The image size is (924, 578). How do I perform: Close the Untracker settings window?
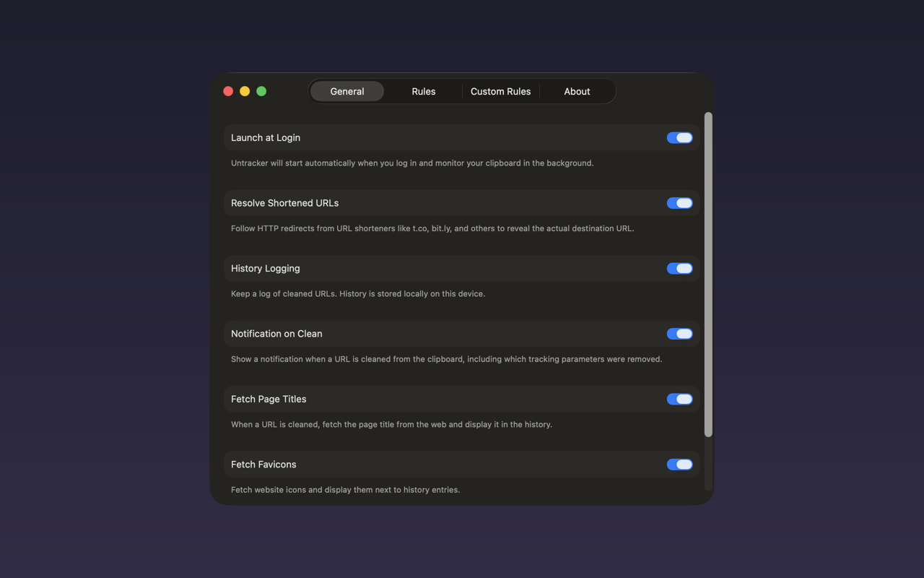coord(228,91)
